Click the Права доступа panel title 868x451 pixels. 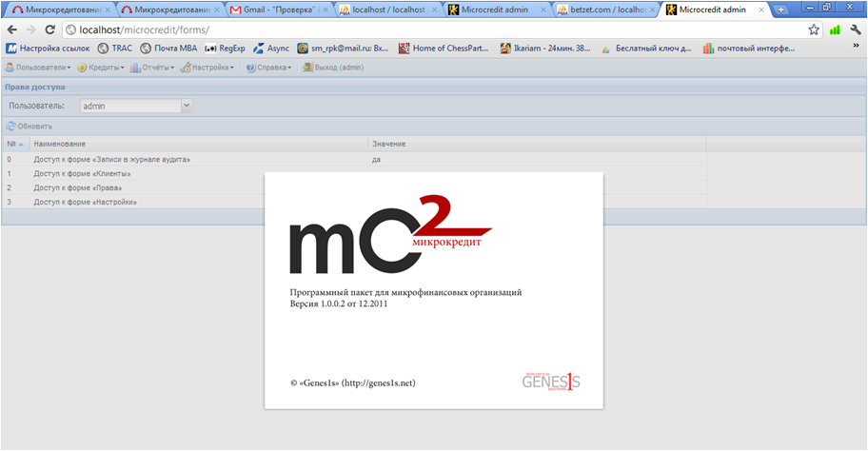coord(35,87)
